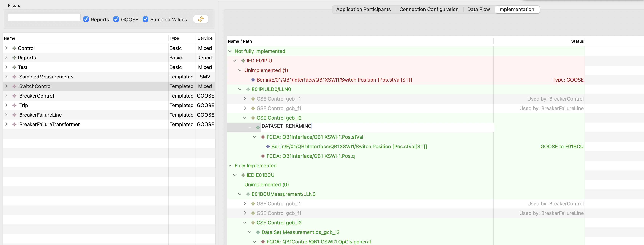Open the Connection Configuration tab

point(429,10)
